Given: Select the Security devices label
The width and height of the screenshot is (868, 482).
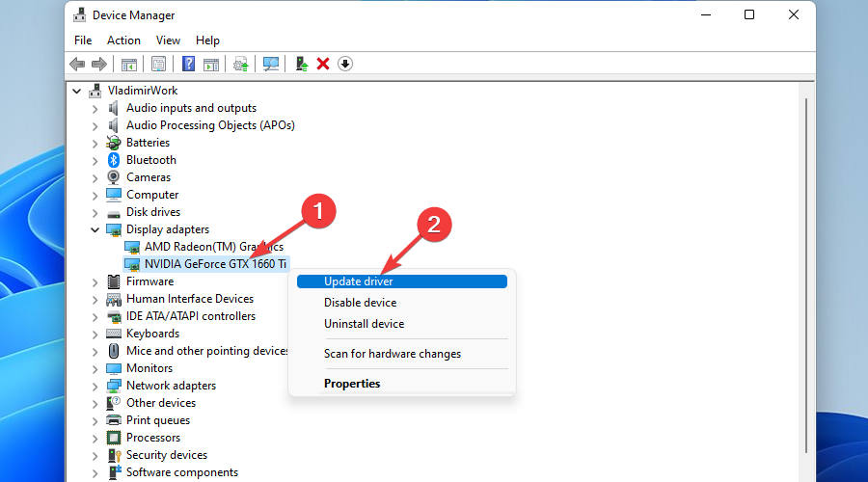Looking at the screenshot, I should [x=167, y=455].
